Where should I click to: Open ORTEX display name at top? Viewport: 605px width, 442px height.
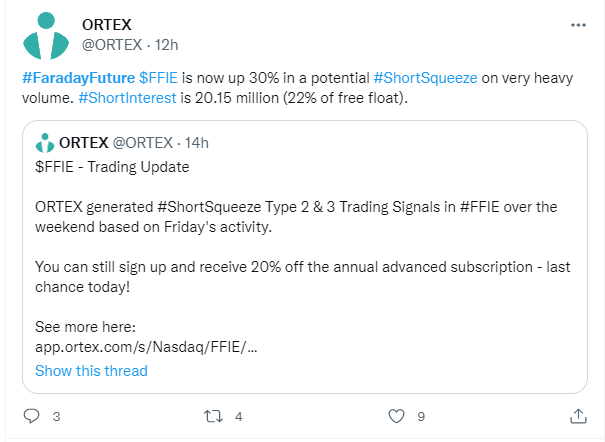[x=107, y=25]
